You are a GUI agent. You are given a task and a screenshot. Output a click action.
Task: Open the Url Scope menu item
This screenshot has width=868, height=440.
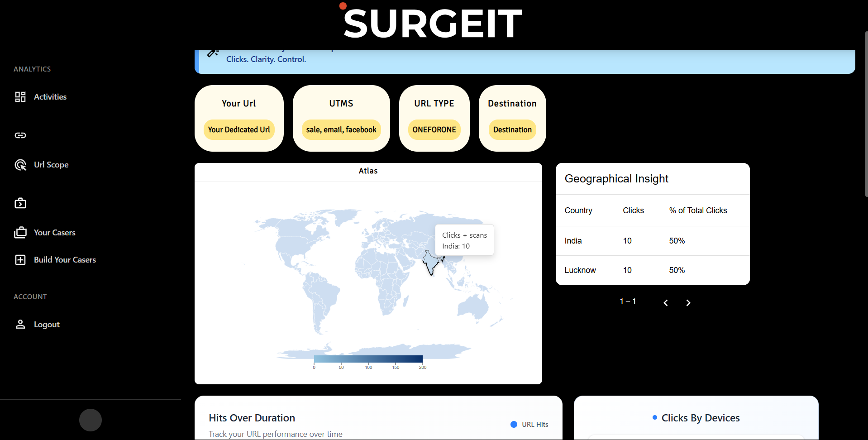(51, 165)
